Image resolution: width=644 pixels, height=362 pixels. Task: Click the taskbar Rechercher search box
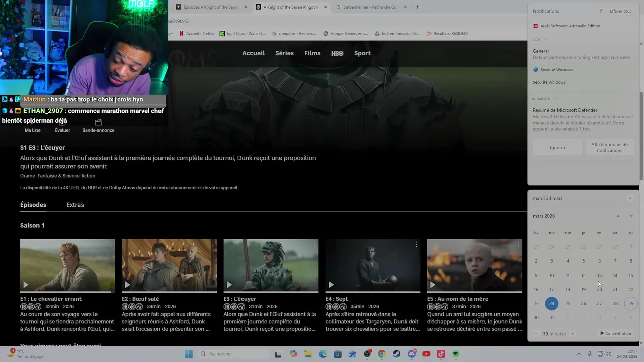coord(232,354)
